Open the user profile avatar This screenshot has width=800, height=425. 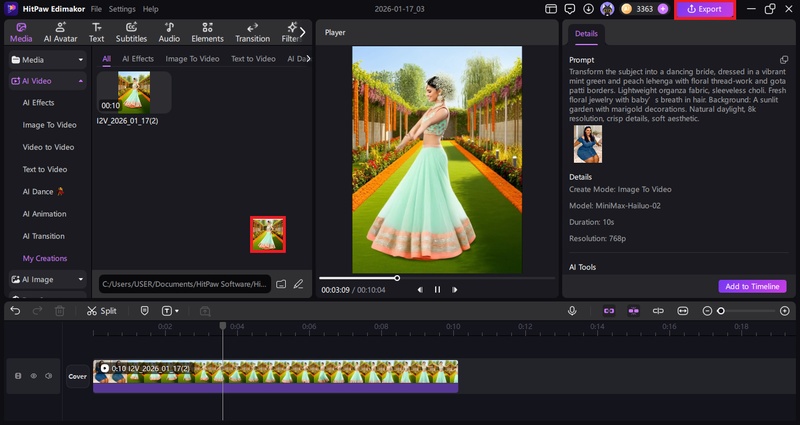[x=607, y=9]
